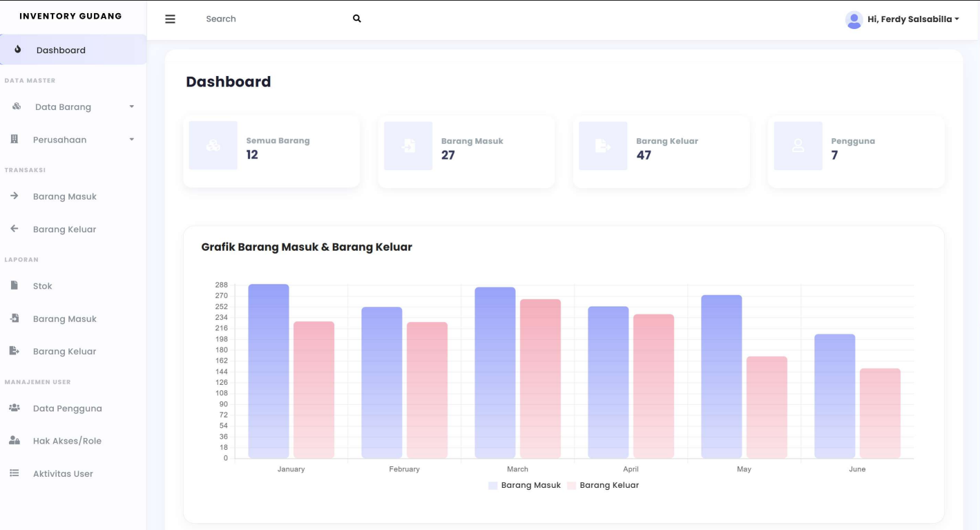Screen dimensions: 980x530
Task: Toggle Barang Keluar legend in chart
Action: click(603, 485)
